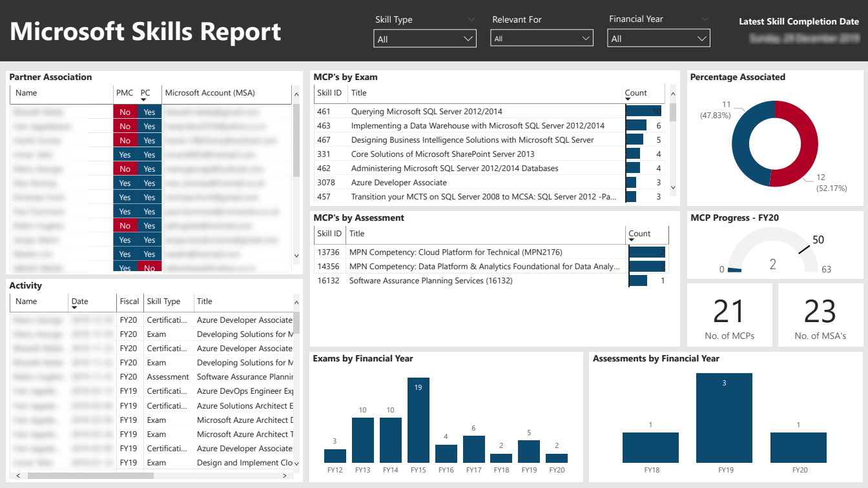Click the No. of MSA's card
Screen dimensions: 868x488
(820, 316)
